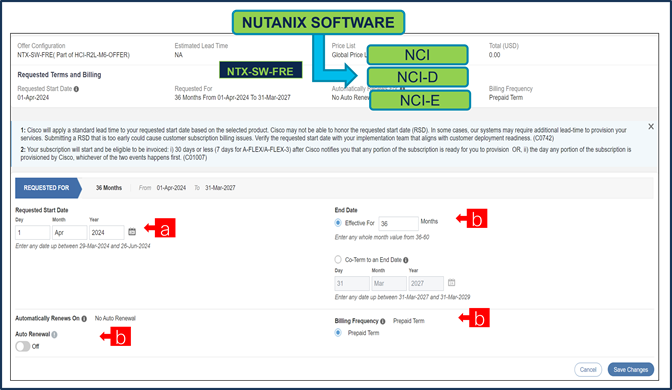Click the Effective For months field
The height and width of the screenshot is (390, 672).
click(x=398, y=223)
